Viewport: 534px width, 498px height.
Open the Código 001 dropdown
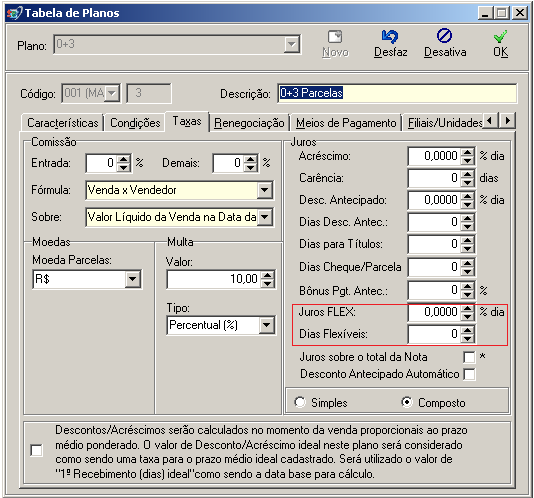pyautogui.click(x=112, y=93)
